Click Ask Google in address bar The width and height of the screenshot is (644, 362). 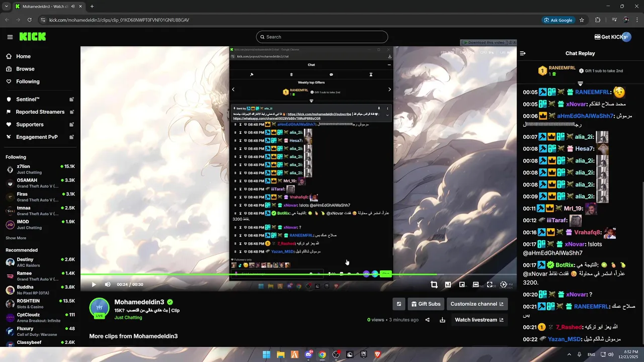558,20
